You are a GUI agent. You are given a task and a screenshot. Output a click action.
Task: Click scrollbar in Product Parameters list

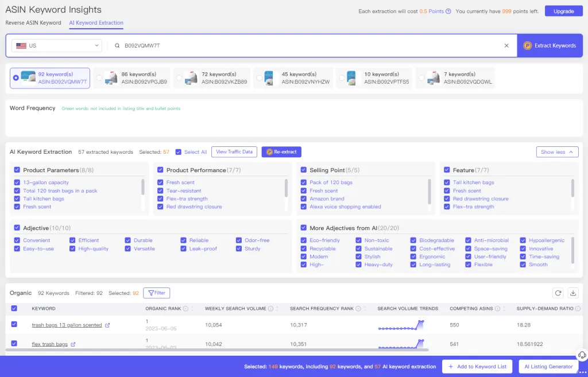(x=143, y=187)
